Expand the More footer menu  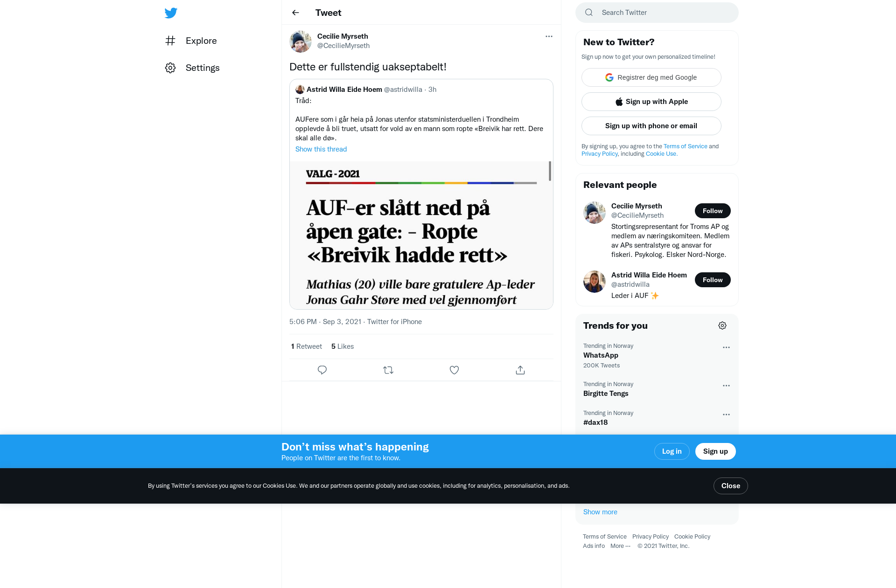click(x=620, y=546)
